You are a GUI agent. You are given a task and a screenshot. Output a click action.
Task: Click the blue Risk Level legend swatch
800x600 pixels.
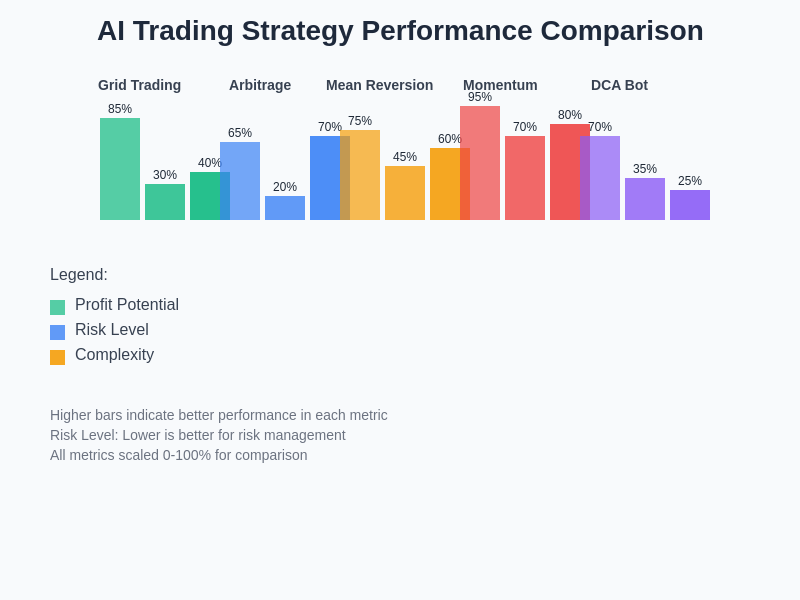tap(57, 332)
